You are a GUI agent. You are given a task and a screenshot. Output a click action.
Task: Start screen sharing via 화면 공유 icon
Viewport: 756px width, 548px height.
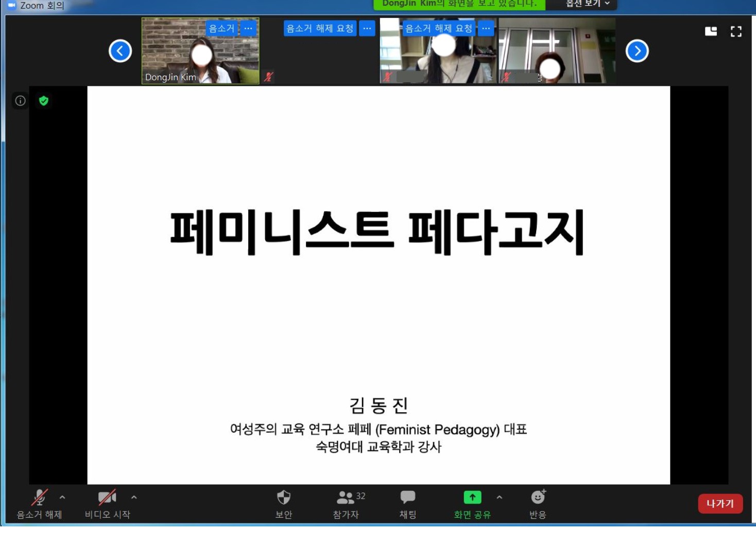[472, 498]
